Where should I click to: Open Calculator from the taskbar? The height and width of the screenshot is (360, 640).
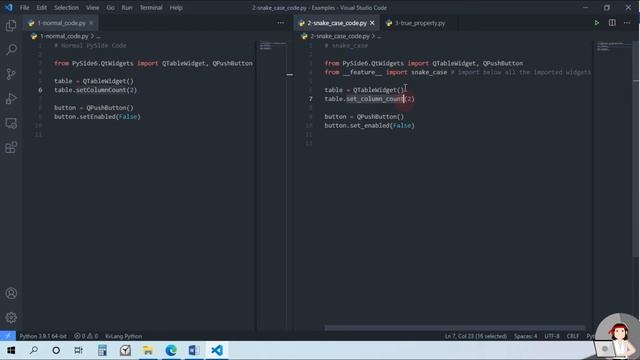[x=102, y=350]
